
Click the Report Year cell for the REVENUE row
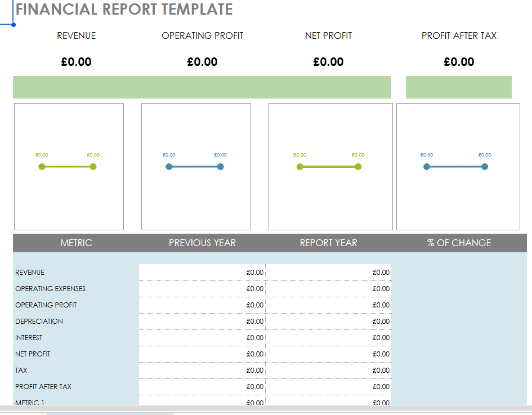click(328, 273)
